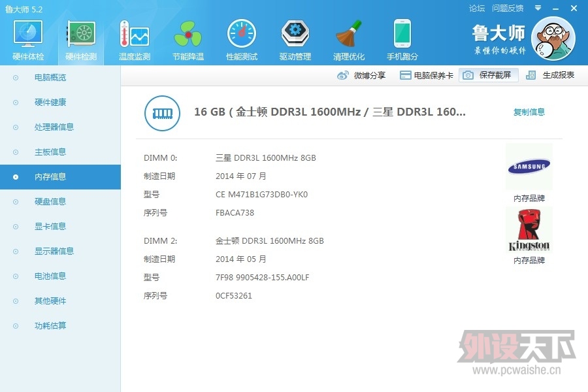Select the 硬件检测 hardware detection icon
Image resolution: width=588 pixels, height=392 pixels.
tap(81, 34)
